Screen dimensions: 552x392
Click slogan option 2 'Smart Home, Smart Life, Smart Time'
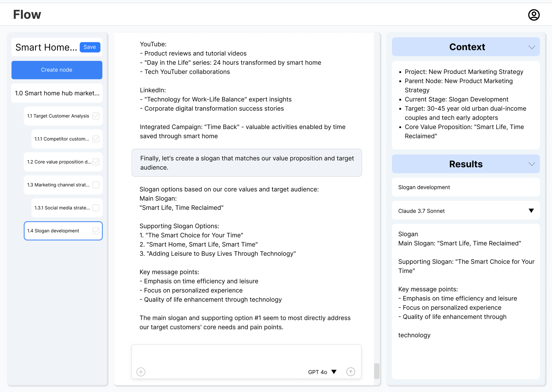tap(199, 244)
